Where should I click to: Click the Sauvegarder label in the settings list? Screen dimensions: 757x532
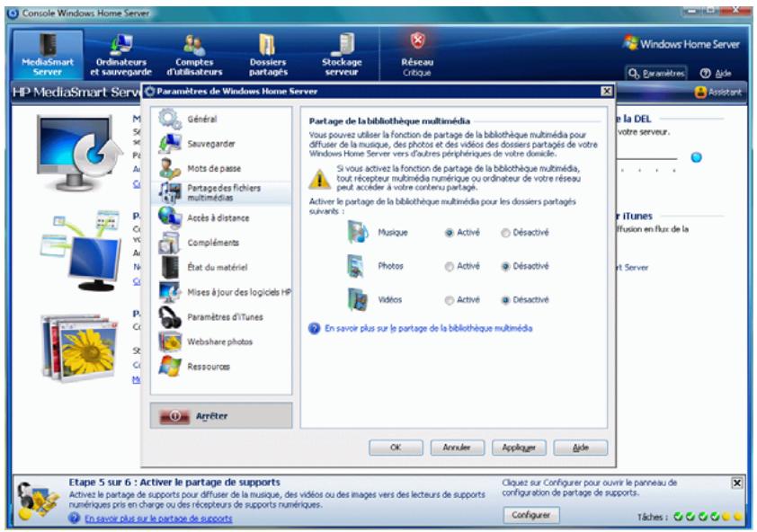[211, 144]
